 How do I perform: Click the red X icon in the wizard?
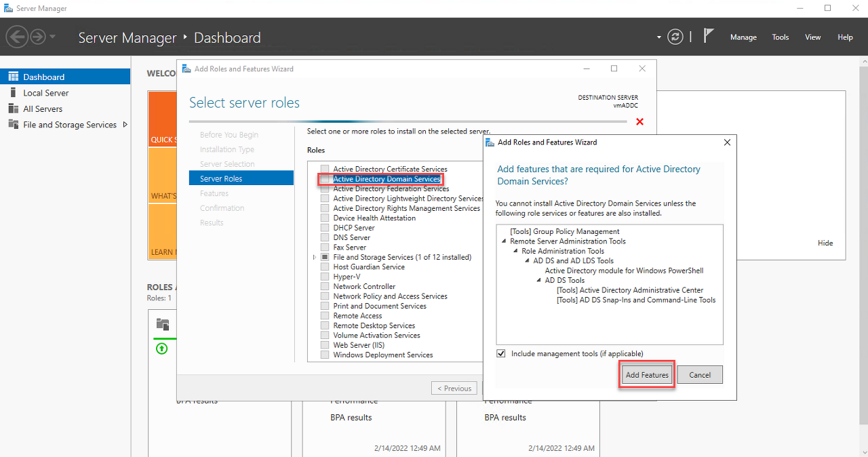pyautogui.click(x=639, y=121)
